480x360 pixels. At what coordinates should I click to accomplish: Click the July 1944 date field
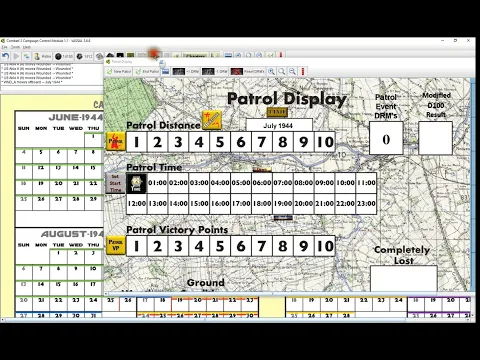click(279, 126)
